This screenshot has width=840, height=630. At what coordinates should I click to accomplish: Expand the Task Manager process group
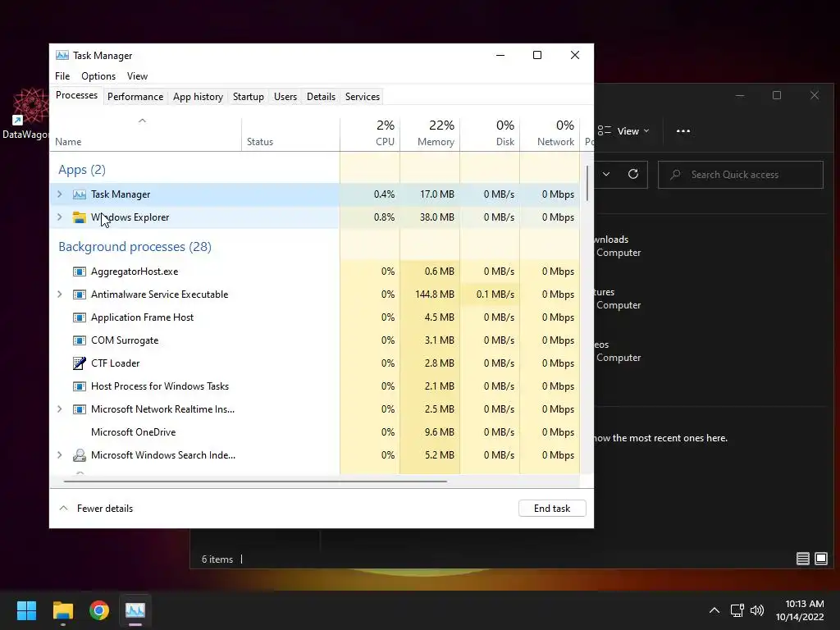coord(59,194)
